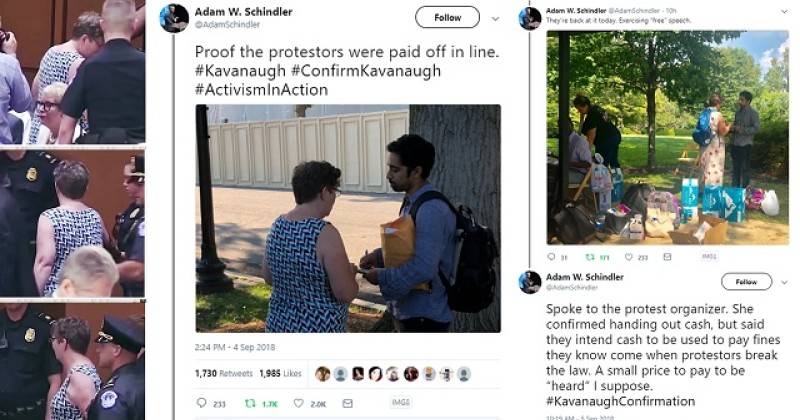Expand the main tweet's options chevron
The image size is (800, 420).
point(493,17)
